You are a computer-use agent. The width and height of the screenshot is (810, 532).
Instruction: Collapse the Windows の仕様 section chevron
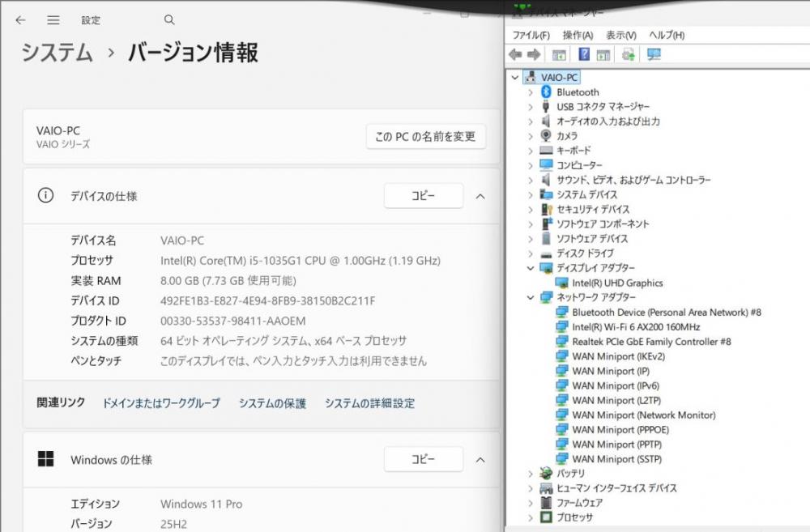tap(480, 460)
